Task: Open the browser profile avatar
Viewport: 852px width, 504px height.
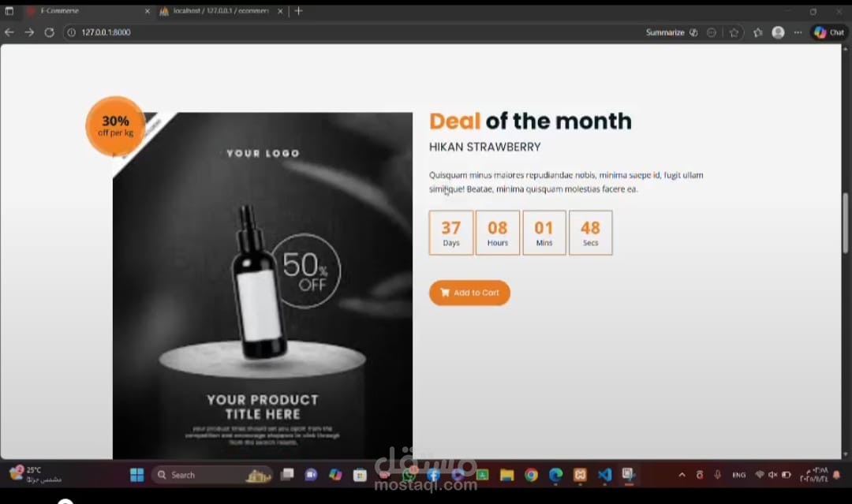Action: [778, 32]
